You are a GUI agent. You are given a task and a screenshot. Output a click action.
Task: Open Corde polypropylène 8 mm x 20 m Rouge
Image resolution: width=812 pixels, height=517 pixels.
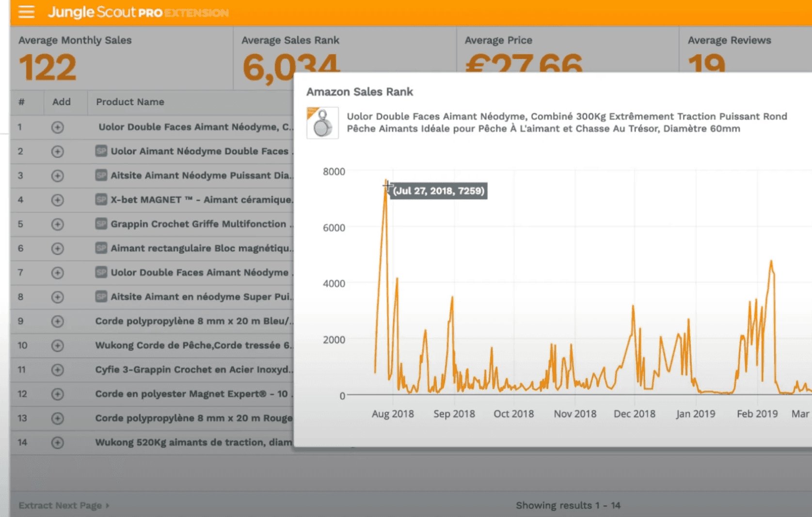194,418
